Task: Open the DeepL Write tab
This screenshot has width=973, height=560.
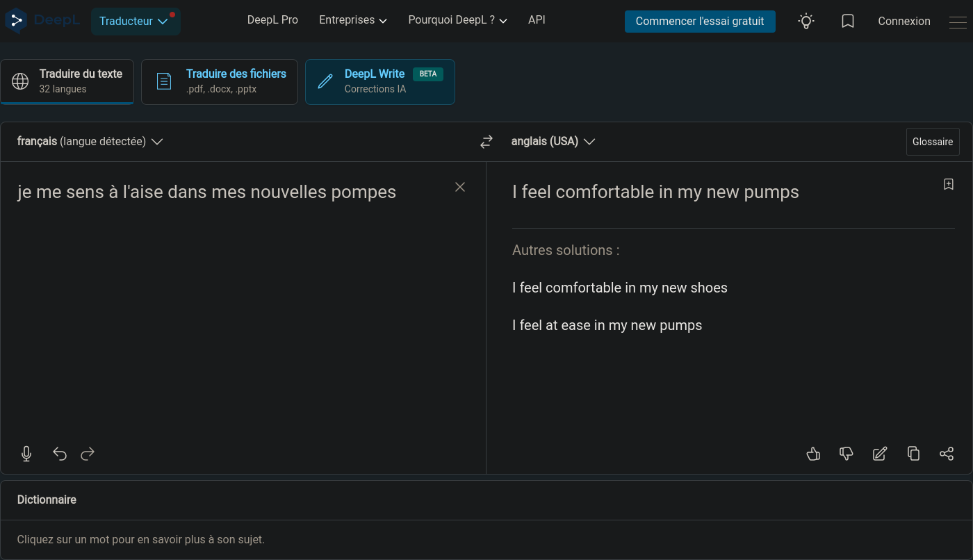Action: tap(380, 81)
